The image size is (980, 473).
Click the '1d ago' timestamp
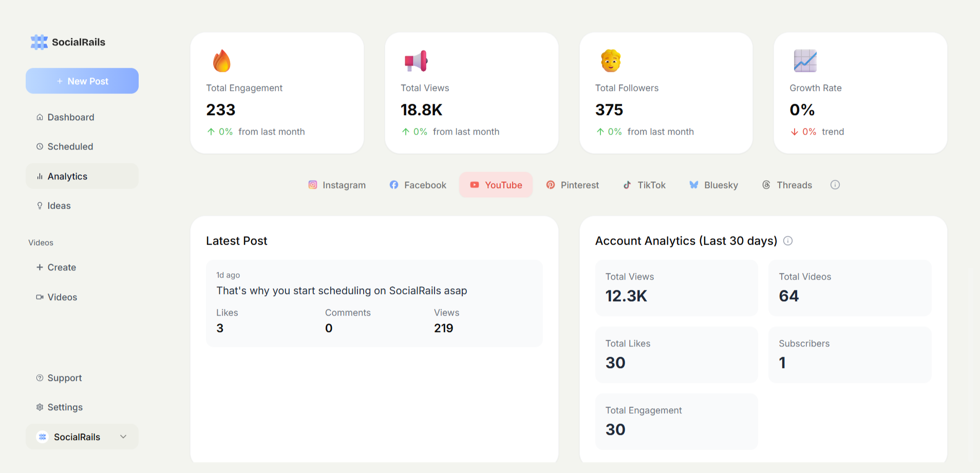click(228, 275)
